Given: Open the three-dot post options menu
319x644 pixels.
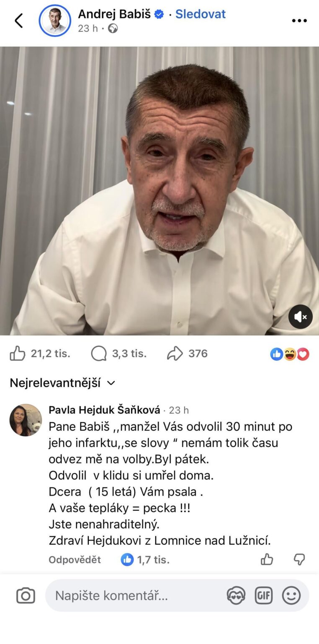Looking at the screenshot, I should coord(299,21).
